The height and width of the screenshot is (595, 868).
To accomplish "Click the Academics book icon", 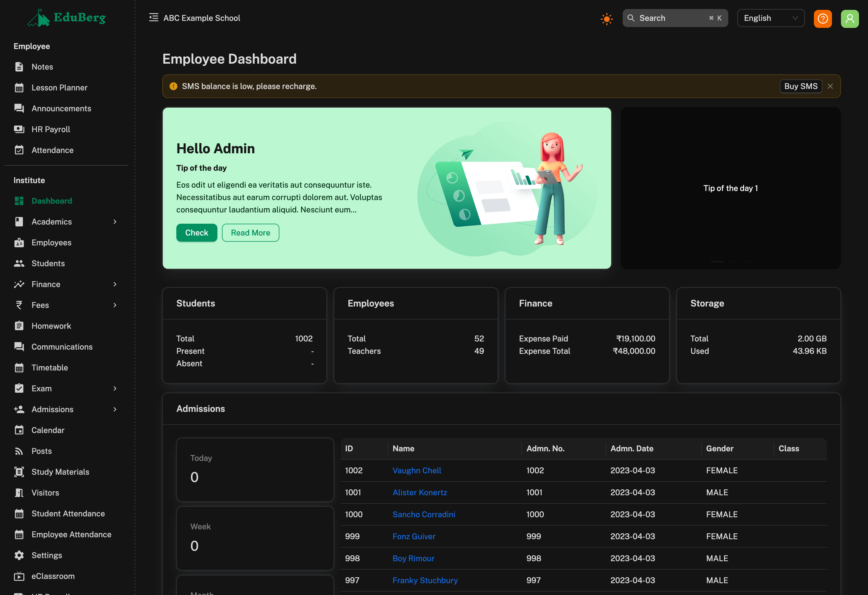I will [19, 222].
